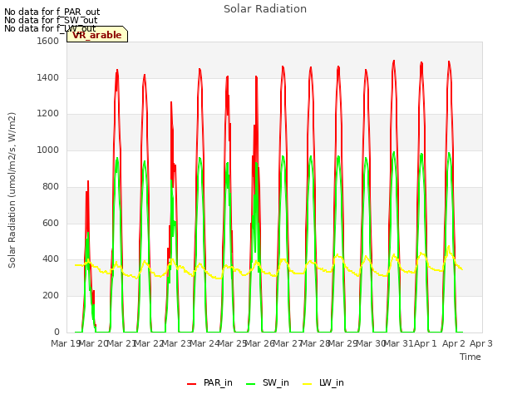This screenshot has height=399, width=532.
Task: Click the Time x-axis label
Action: click(470, 357)
